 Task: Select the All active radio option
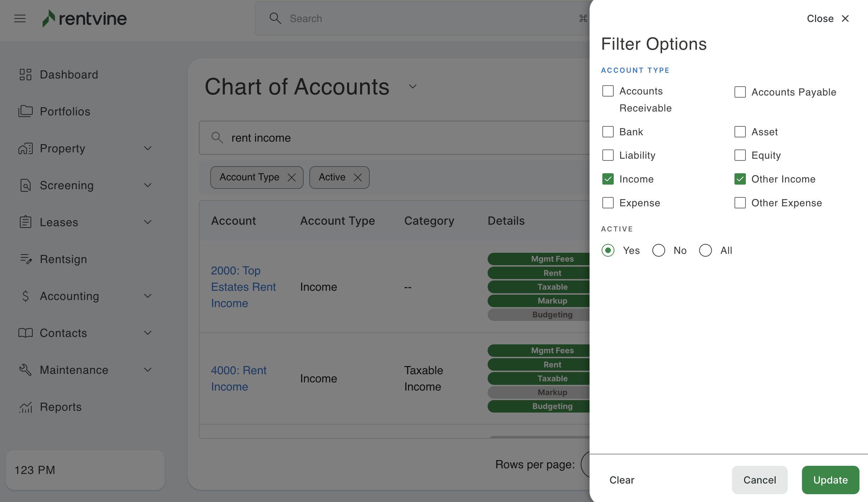705,250
